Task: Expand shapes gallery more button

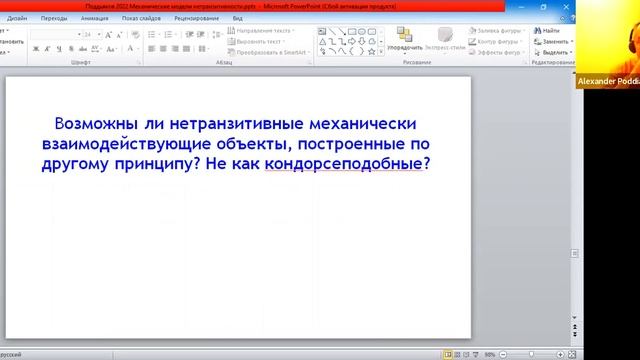Action: 381,52
